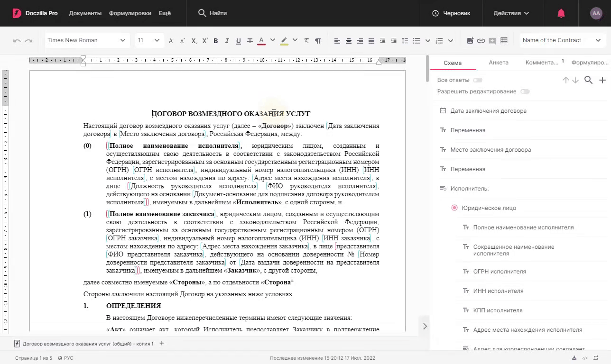611x364 pixels.
Task: Align text left
Action: click(x=337, y=41)
